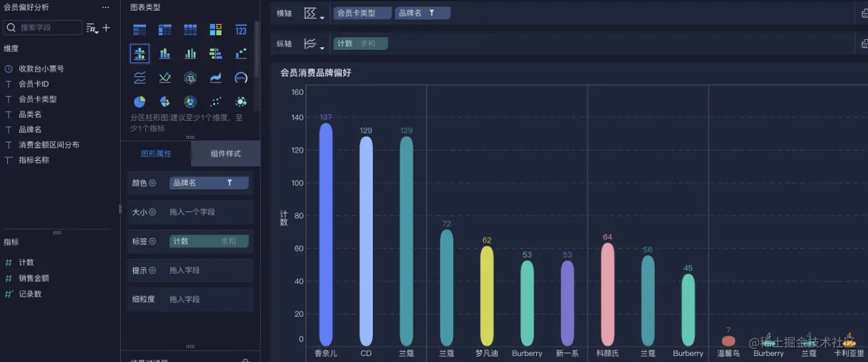Open size settings gear next to 大小
This screenshot has width=868, height=362.
(x=153, y=212)
